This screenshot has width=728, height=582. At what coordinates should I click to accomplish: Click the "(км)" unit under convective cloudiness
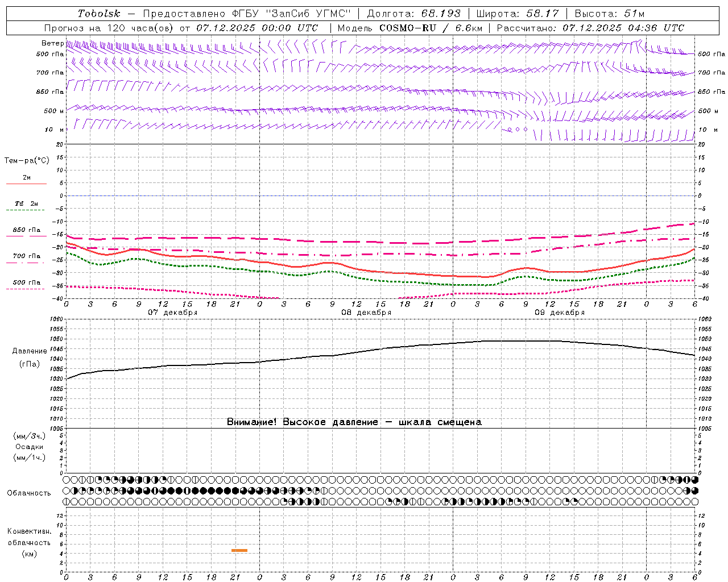coord(29,554)
